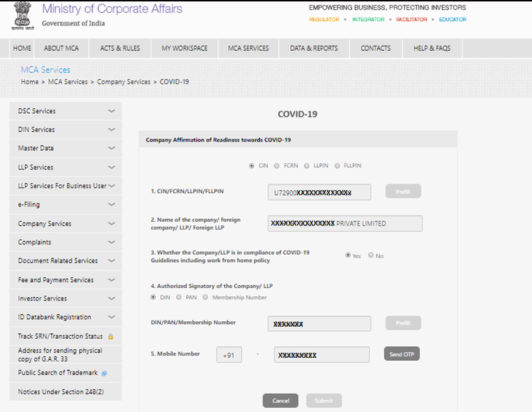Click the FACILITATOR tagline text
Screen dimensions: 532x412
pos(412,20)
